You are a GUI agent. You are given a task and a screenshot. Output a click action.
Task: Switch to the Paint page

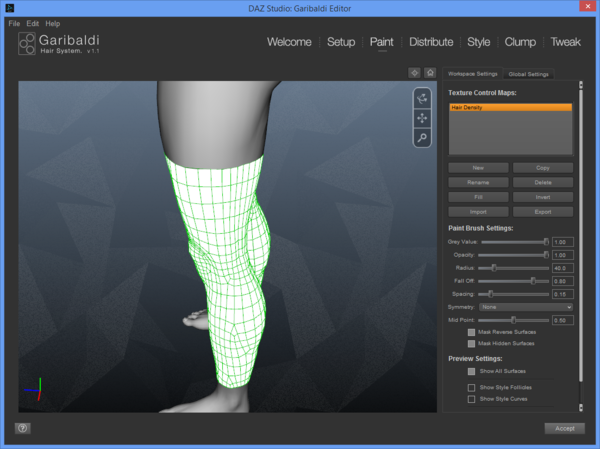tap(382, 42)
